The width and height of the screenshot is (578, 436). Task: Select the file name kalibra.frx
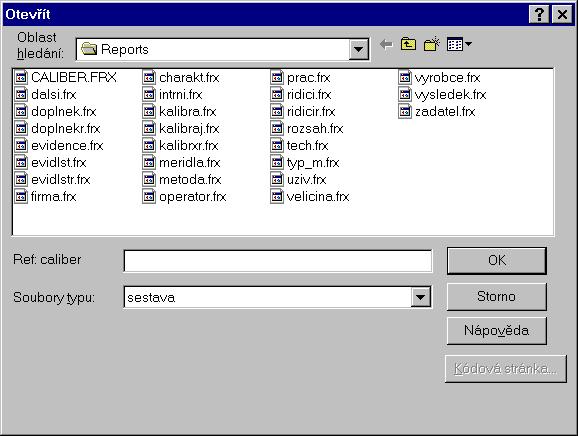coord(188,111)
